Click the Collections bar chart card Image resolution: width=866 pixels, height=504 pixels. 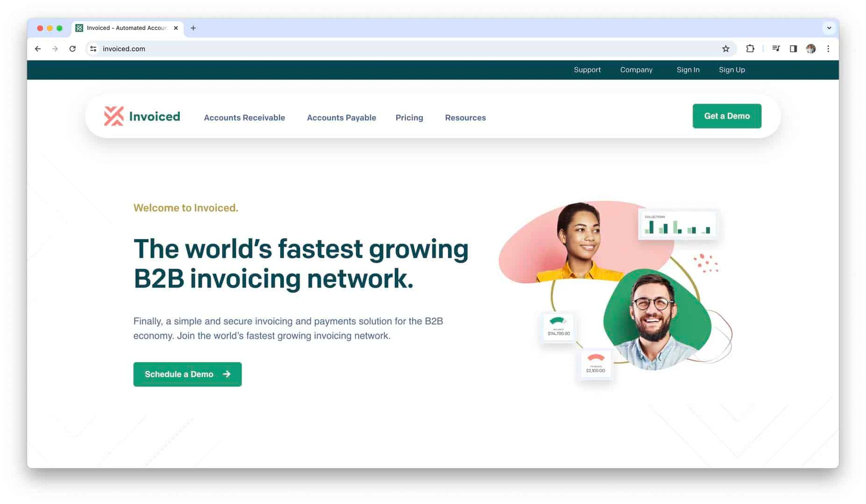point(677,224)
